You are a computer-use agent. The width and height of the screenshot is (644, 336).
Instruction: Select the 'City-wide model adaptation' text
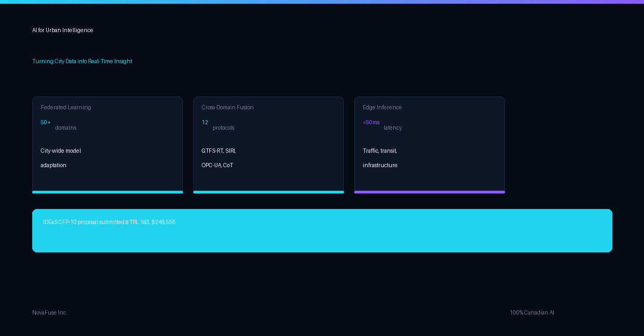coord(61,158)
